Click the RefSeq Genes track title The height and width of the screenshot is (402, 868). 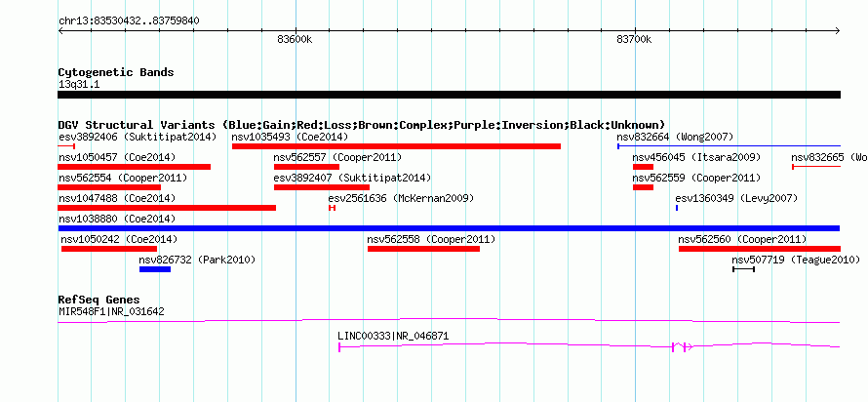click(x=99, y=300)
